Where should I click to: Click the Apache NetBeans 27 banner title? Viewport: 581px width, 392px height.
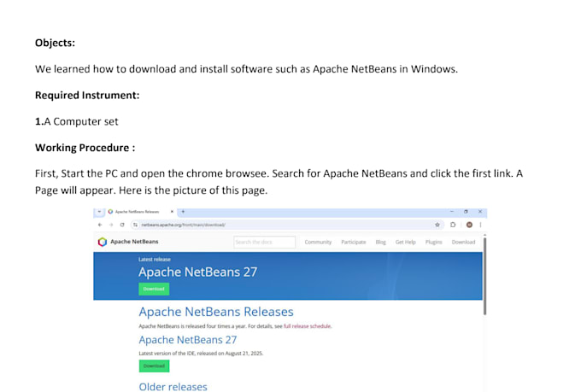coord(198,272)
